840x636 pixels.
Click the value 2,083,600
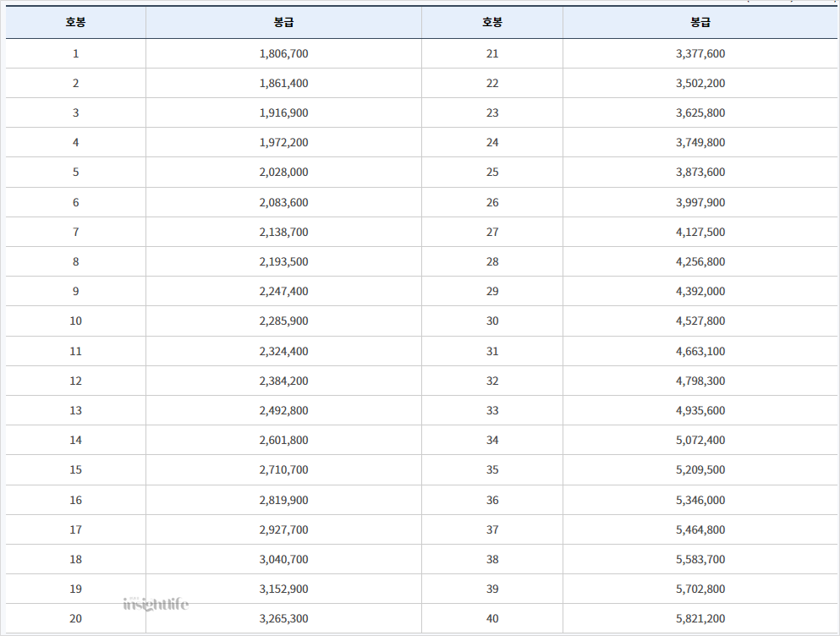(283, 202)
